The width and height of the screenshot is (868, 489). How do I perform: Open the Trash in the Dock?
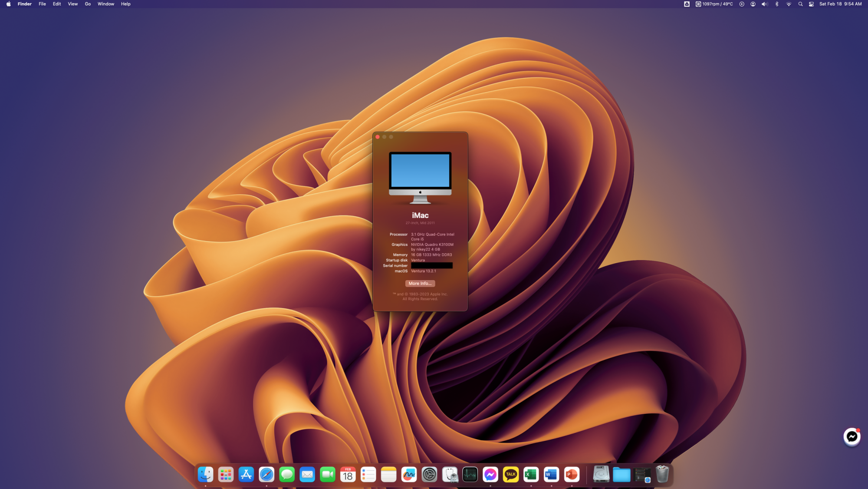[x=662, y=474]
